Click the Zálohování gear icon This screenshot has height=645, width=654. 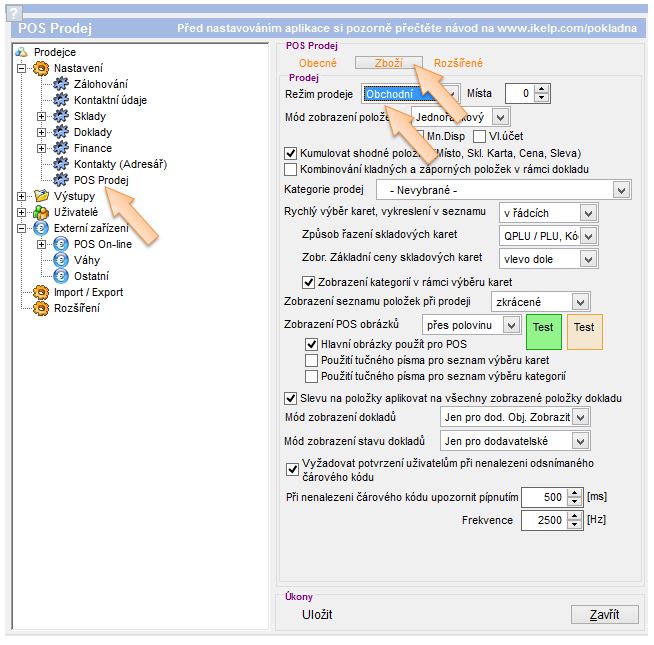tap(61, 84)
